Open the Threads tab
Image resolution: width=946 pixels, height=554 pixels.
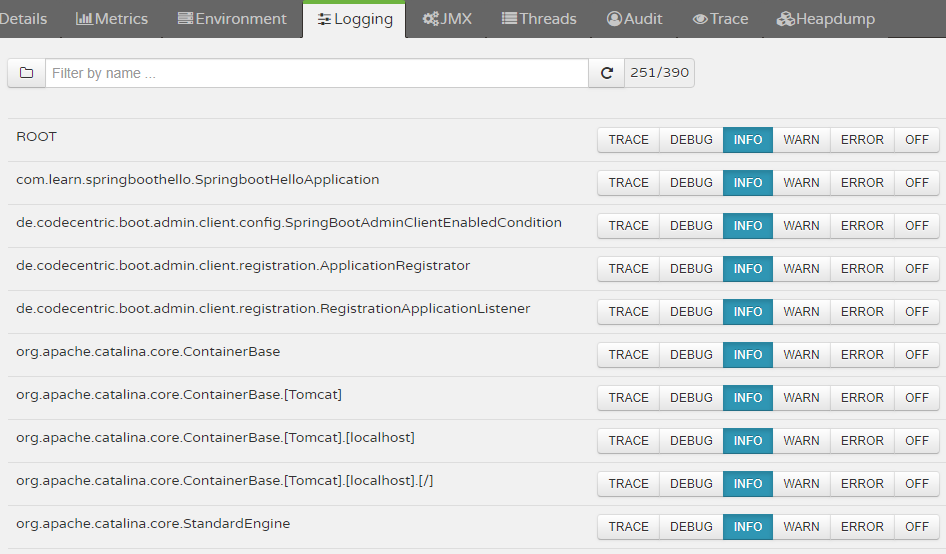(539, 19)
